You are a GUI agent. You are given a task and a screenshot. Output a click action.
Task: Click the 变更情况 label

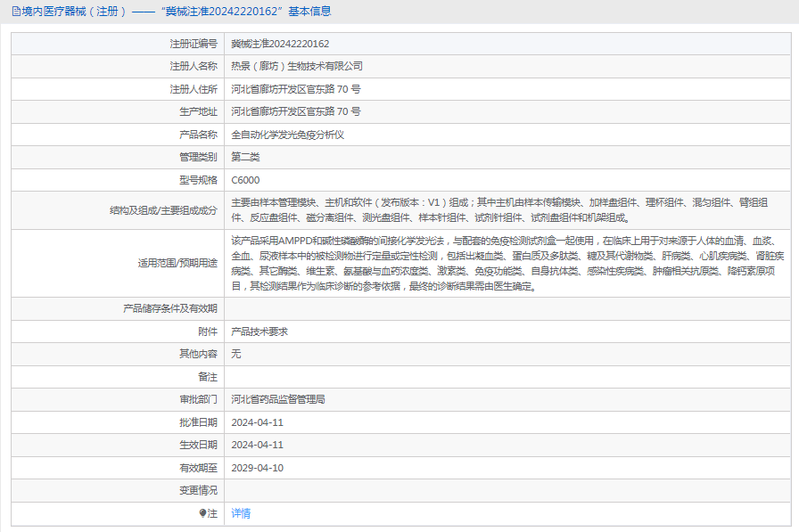pos(198,490)
